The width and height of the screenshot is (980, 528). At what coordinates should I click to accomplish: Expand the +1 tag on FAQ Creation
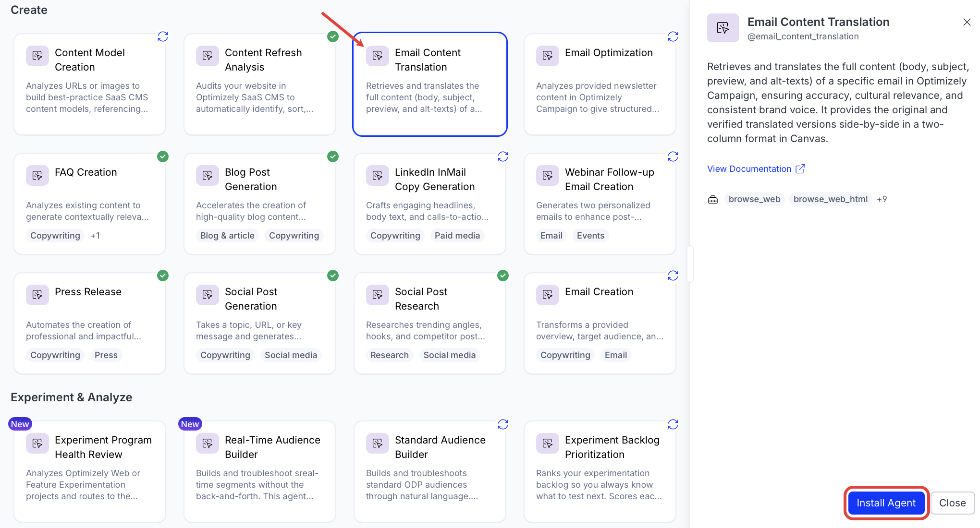coord(95,236)
